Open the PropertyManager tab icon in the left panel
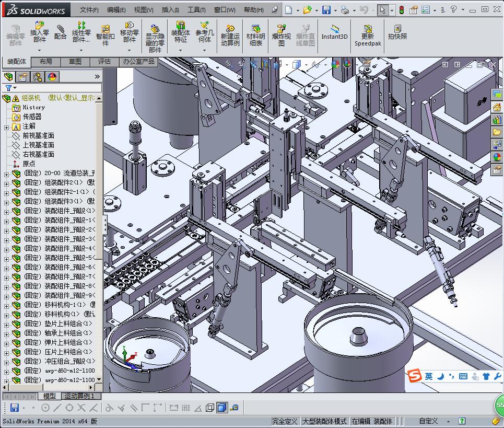This screenshot has width=504, height=428. [23, 77]
